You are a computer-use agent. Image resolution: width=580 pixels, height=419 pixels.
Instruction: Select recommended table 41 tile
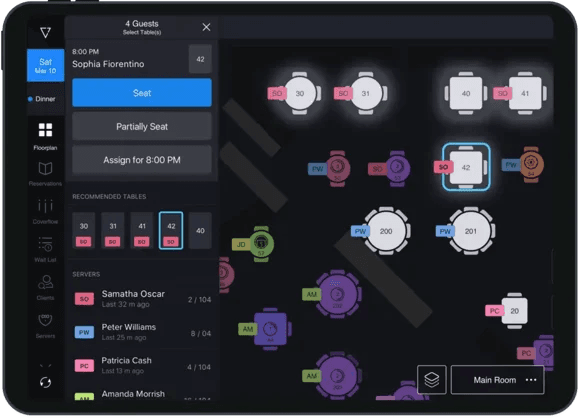tap(142, 230)
